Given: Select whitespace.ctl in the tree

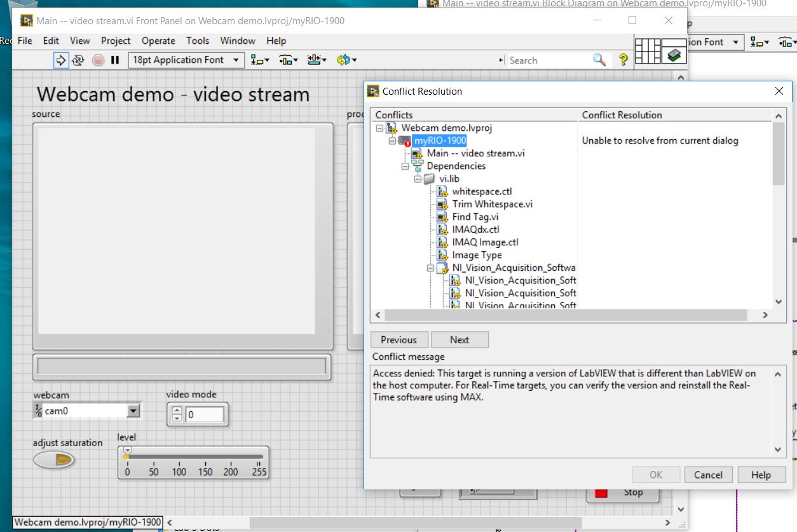Looking at the screenshot, I should pyautogui.click(x=482, y=191).
